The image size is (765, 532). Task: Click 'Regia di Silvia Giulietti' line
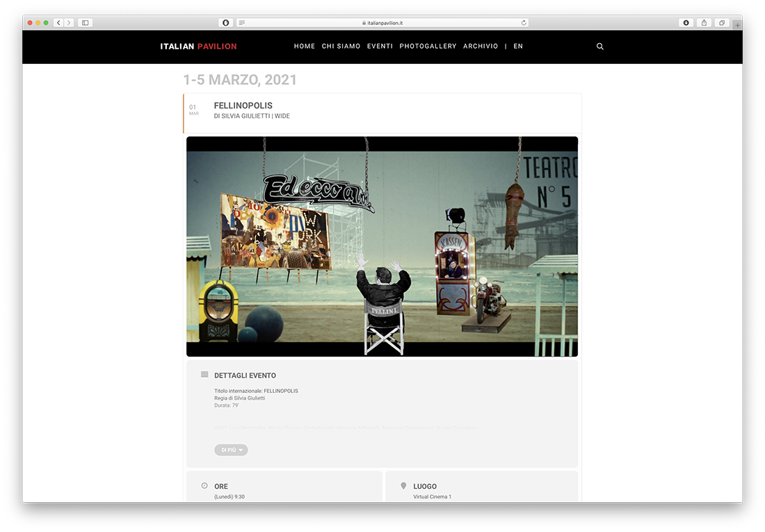(x=239, y=398)
